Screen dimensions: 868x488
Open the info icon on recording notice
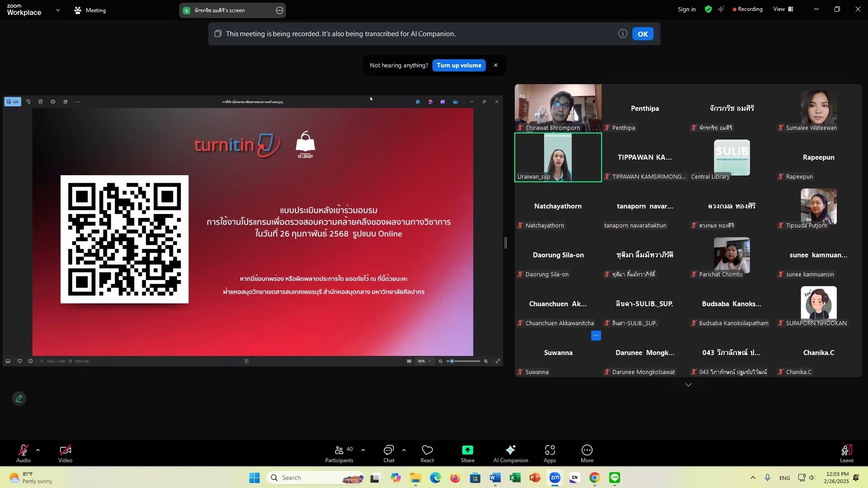pyautogui.click(x=623, y=34)
